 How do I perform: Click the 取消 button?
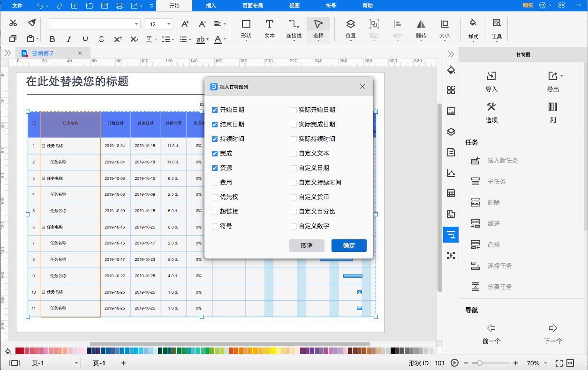(x=307, y=245)
